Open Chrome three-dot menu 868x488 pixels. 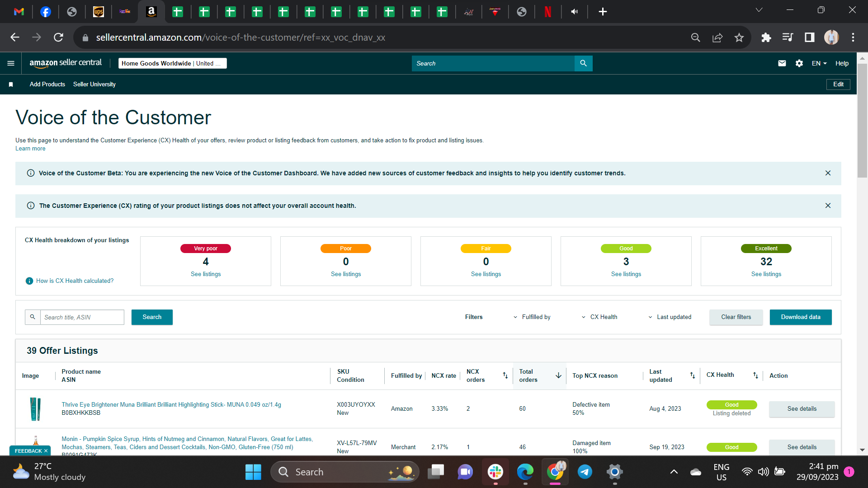pos(853,38)
